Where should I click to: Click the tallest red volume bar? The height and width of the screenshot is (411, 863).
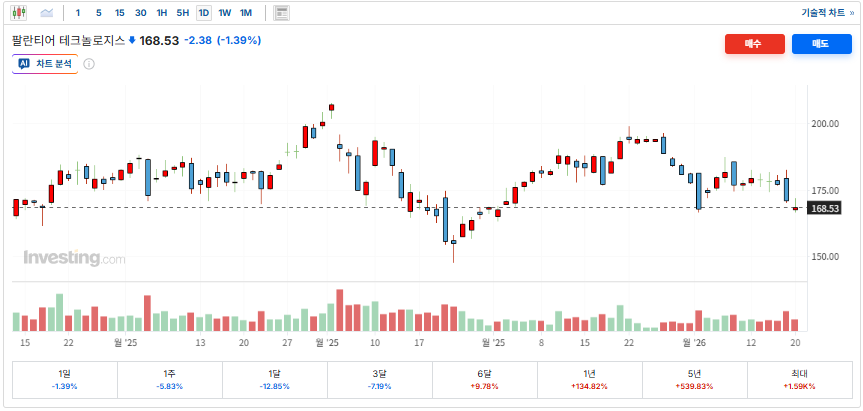tap(340, 310)
